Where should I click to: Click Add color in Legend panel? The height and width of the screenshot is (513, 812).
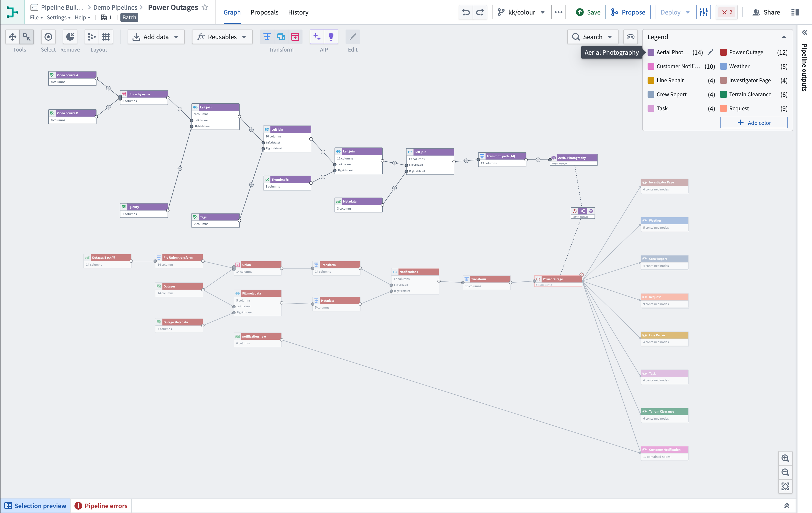tap(754, 122)
